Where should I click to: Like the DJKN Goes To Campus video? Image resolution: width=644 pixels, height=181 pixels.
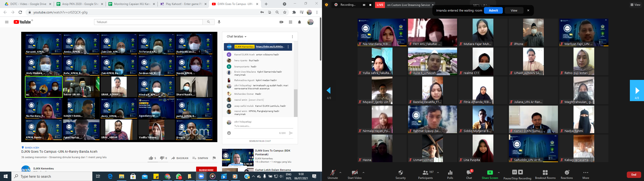click(x=151, y=158)
